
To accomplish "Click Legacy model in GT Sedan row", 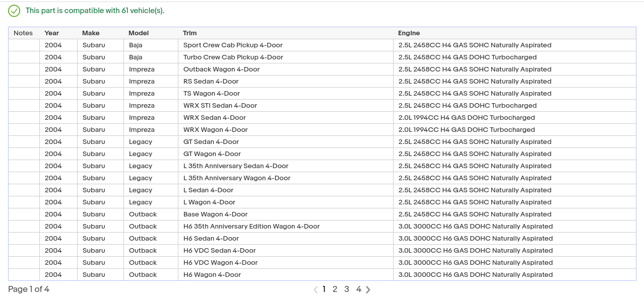I will tap(151, 142).
